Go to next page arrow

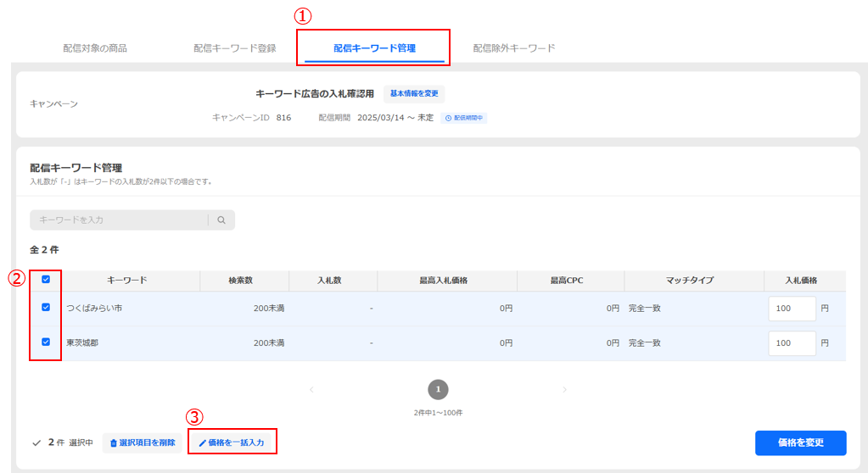tap(564, 390)
